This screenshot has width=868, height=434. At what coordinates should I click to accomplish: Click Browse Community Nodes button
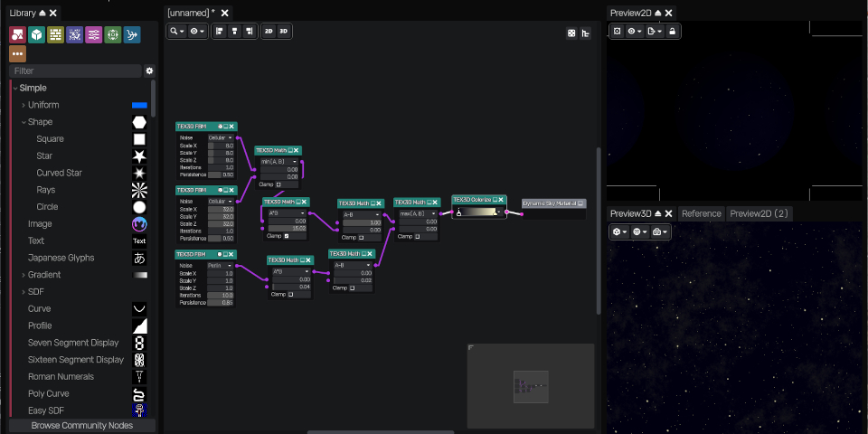[x=82, y=426]
